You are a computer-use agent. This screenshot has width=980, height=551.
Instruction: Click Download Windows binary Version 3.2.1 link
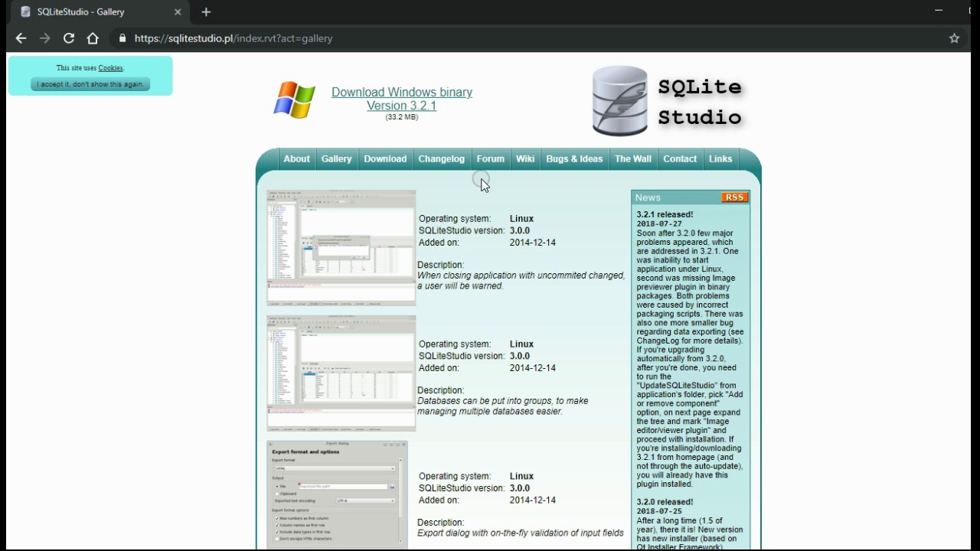tap(402, 99)
